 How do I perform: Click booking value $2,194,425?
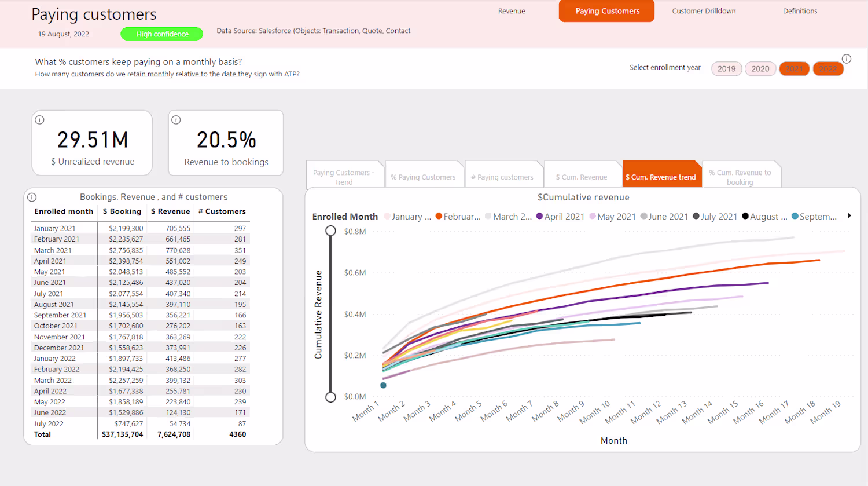[126, 369]
